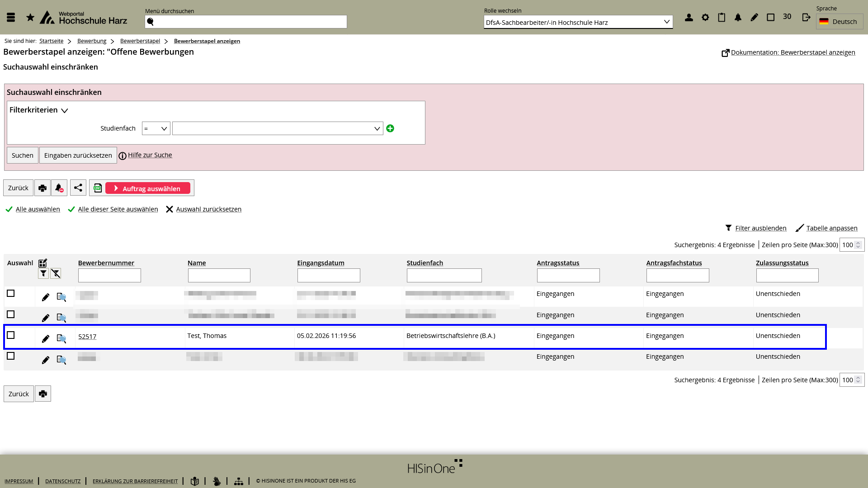This screenshot has width=868, height=488.
Task: Click the Bewerbernummer filter input field
Action: tap(109, 276)
